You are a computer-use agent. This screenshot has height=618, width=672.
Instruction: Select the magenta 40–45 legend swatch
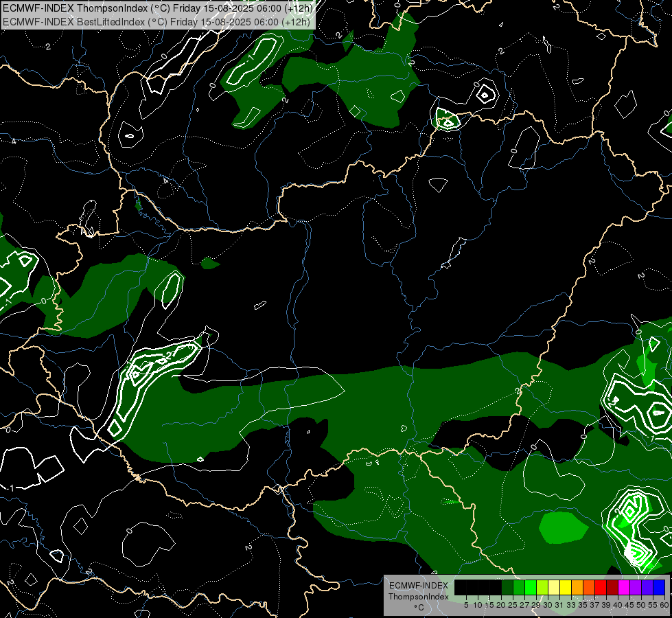coord(624,587)
